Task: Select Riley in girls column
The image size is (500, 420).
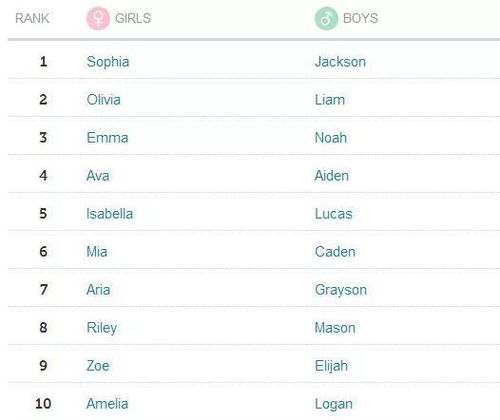Action: [x=102, y=328]
